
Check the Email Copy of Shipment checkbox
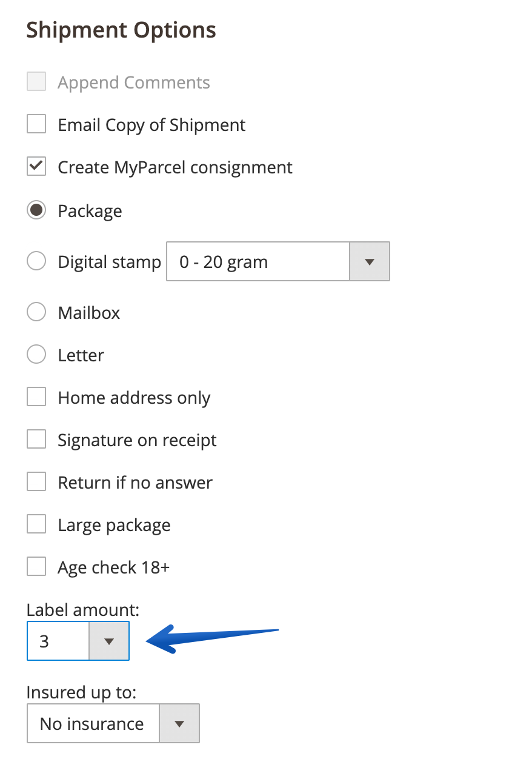pyautogui.click(x=36, y=125)
